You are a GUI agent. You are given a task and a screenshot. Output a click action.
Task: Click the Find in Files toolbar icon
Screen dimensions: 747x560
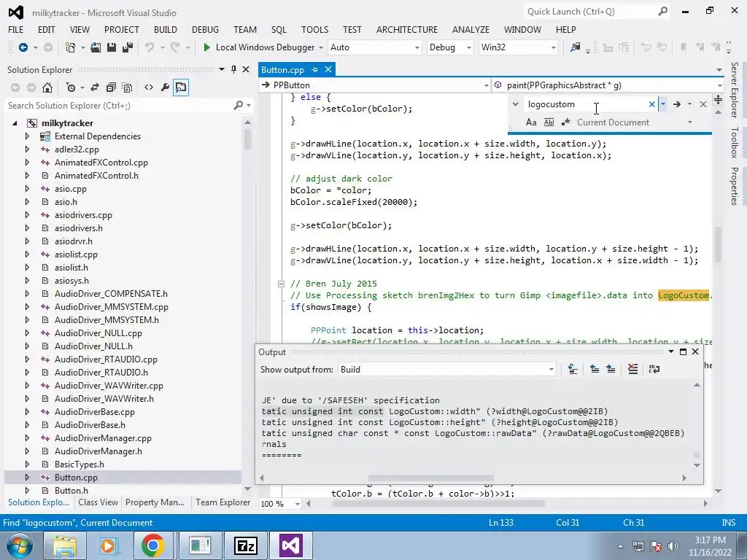click(576, 47)
